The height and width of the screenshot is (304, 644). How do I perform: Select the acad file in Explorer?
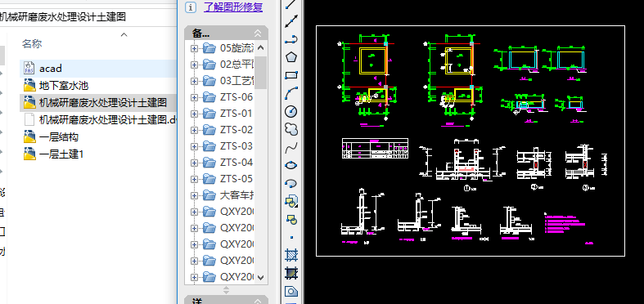(x=50, y=69)
